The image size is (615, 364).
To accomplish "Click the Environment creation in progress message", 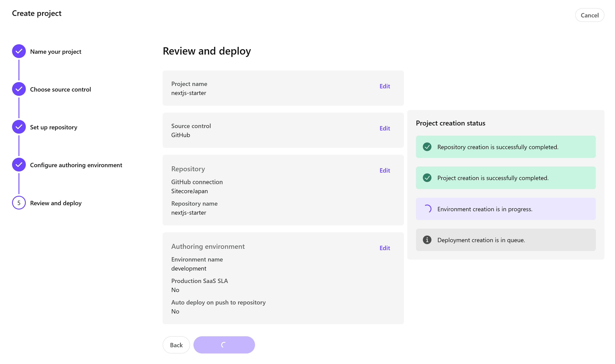I will [485, 209].
